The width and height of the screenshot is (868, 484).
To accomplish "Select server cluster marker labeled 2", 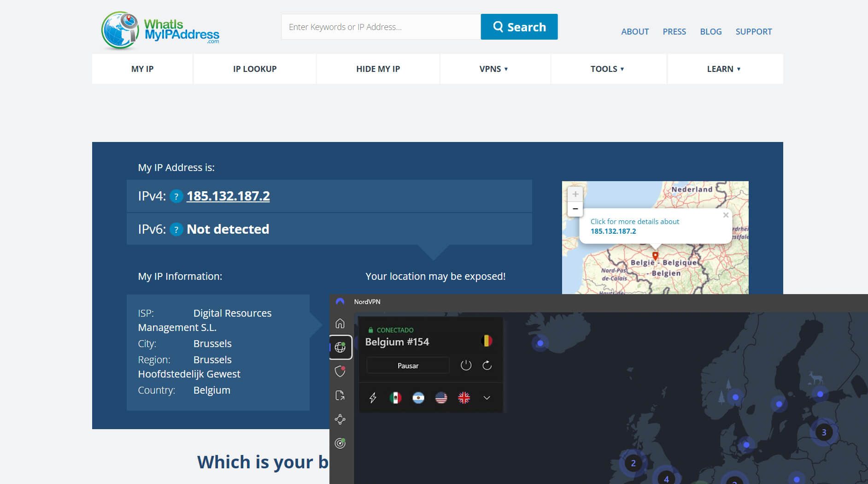I will tap(633, 463).
